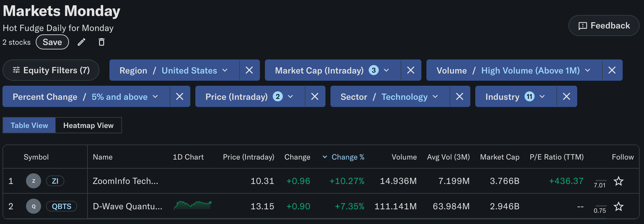Image resolution: width=644 pixels, height=224 pixels.
Task: Click the QBTS 1D chart sparkline
Action: click(x=193, y=205)
